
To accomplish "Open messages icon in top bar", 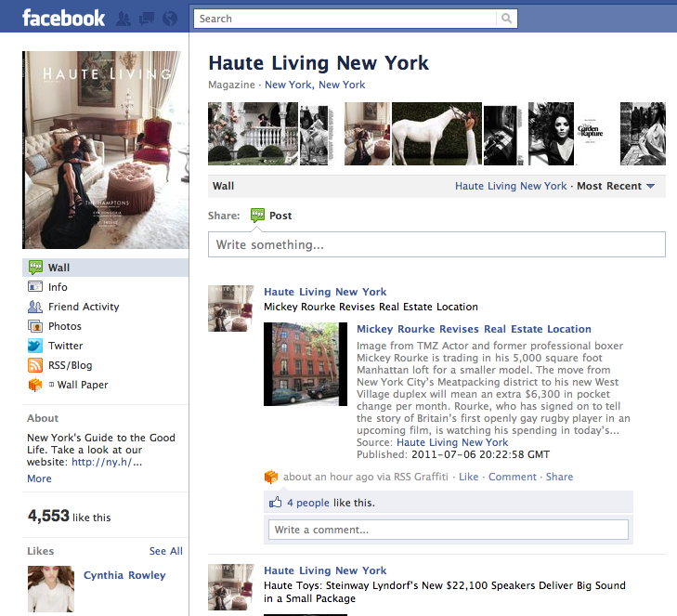I will tap(147, 19).
